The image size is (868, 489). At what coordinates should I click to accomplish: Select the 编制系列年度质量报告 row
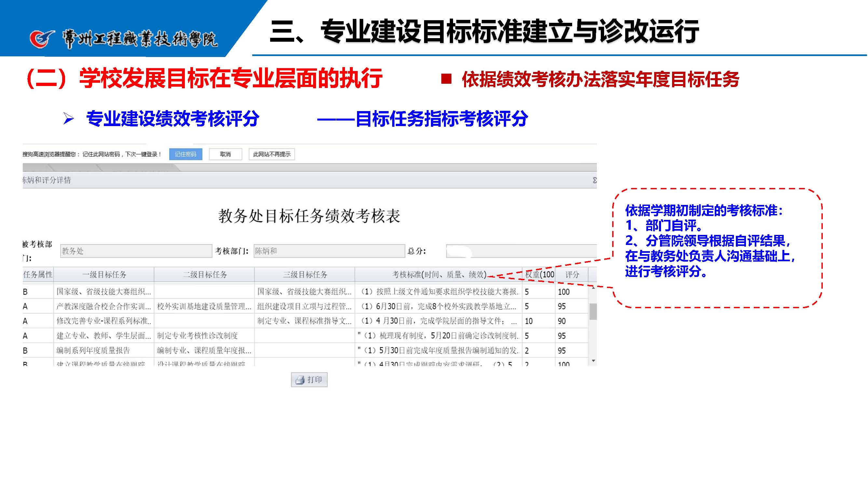click(x=93, y=351)
